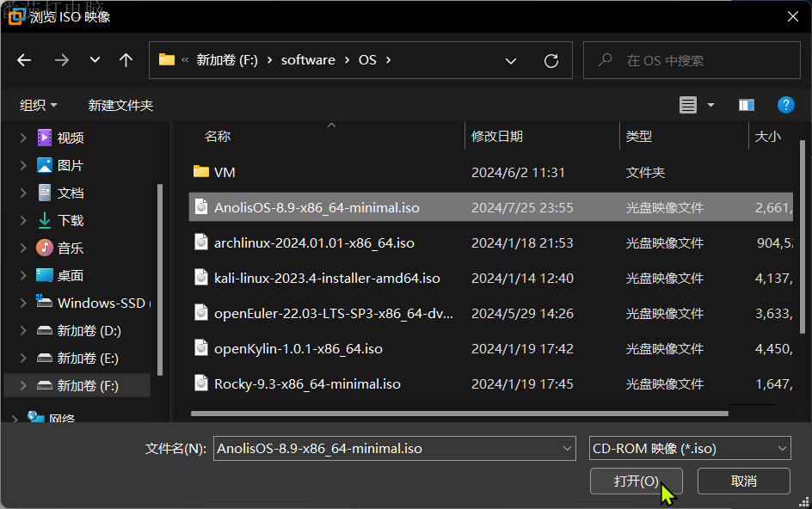Click the horizontal scrollbar of file list
This screenshot has width=812, height=509.
coord(459,414)
